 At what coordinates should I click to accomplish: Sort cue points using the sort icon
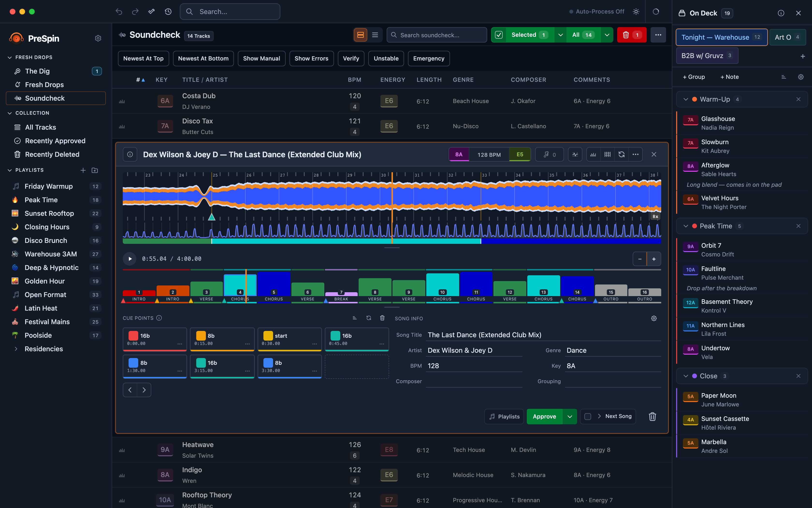tap(355, 318)
